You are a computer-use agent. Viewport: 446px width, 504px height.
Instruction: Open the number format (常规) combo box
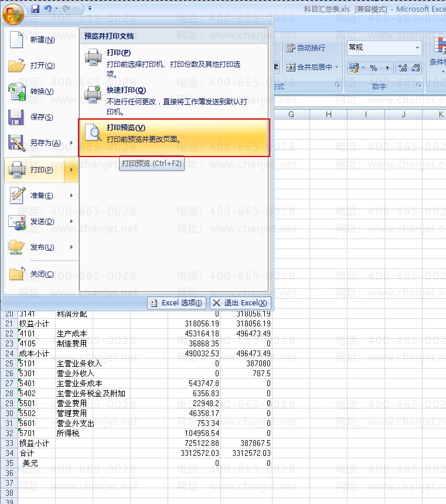click(384, 47)
